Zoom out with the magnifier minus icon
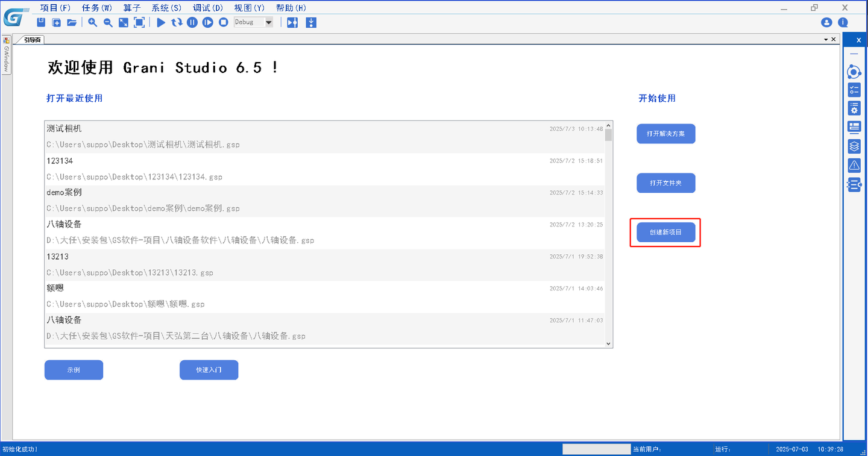The width and height of the screenshot is (868, 456). pos(108,22)
